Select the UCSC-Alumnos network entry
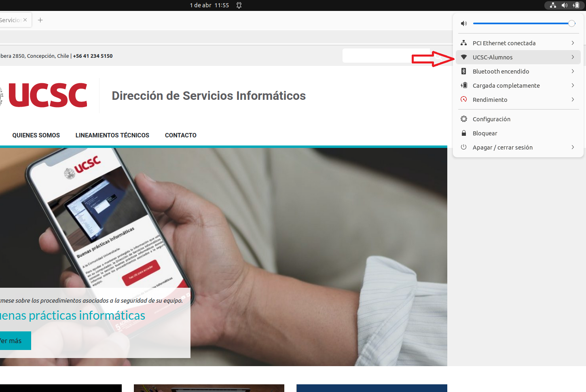This screenshot has height=392, width=586. point(518,57)
